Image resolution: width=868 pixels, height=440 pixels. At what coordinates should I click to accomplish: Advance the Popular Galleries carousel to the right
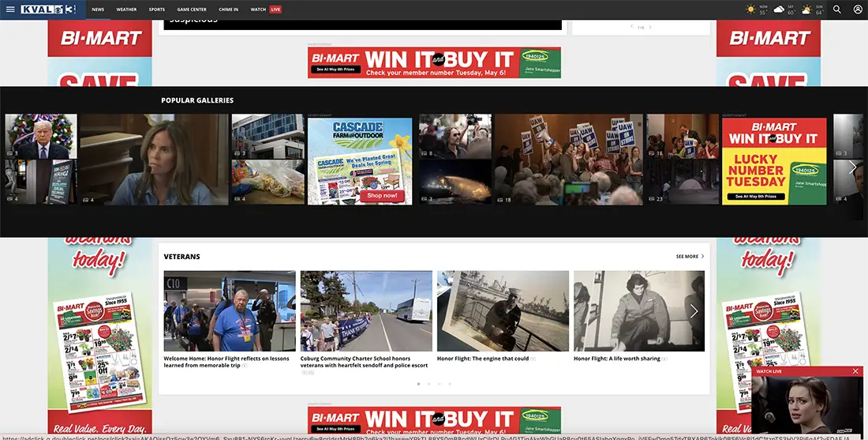click(853, 167)
